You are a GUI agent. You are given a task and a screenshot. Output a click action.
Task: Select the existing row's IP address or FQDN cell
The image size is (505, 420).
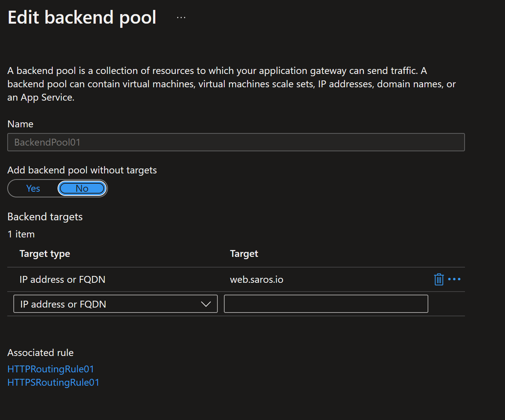(62, 279)
